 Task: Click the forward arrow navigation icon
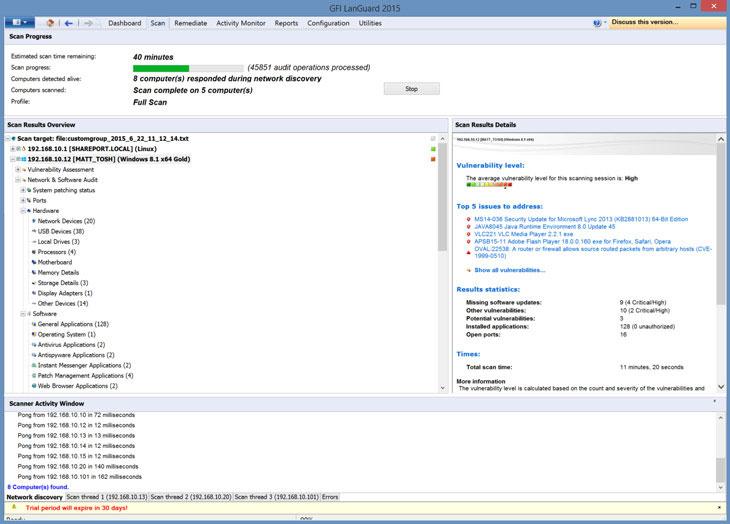[88, 23]
